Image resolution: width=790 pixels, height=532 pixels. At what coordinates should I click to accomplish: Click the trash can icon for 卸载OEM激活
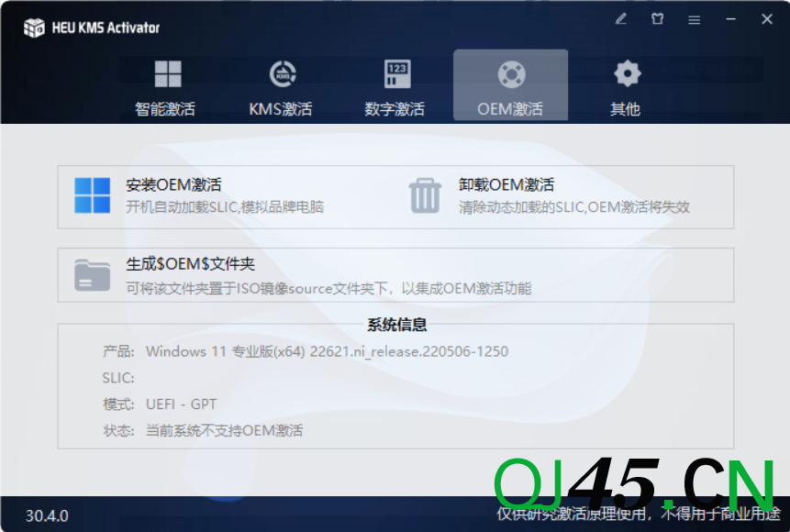click(425, 195)
